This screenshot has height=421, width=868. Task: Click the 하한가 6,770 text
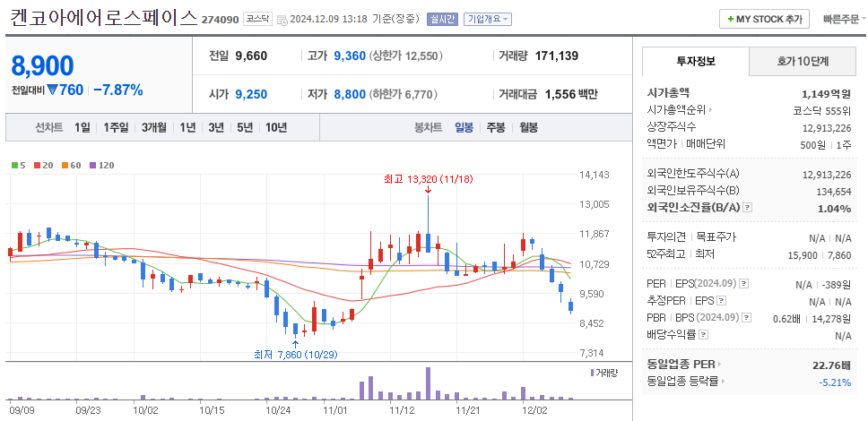click(403, 94)
